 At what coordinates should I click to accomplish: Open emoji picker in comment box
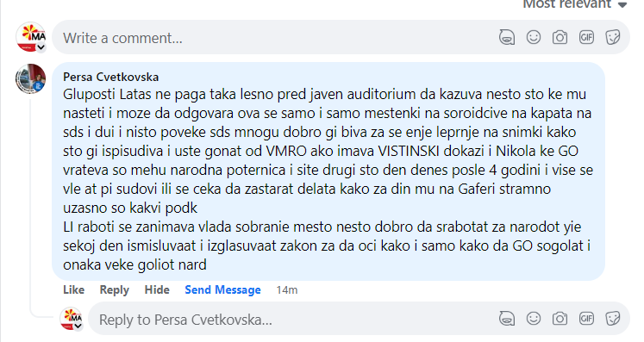pos(534,37)
